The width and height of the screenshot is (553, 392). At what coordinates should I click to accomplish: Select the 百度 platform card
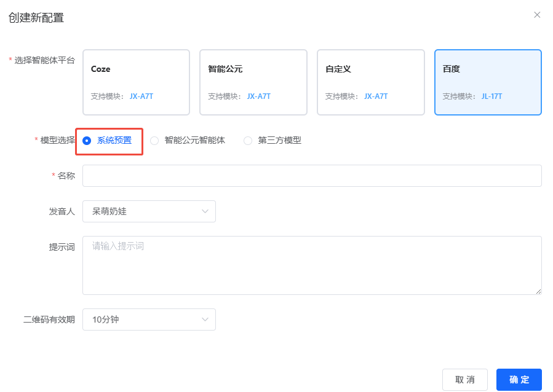coord(488,82)
